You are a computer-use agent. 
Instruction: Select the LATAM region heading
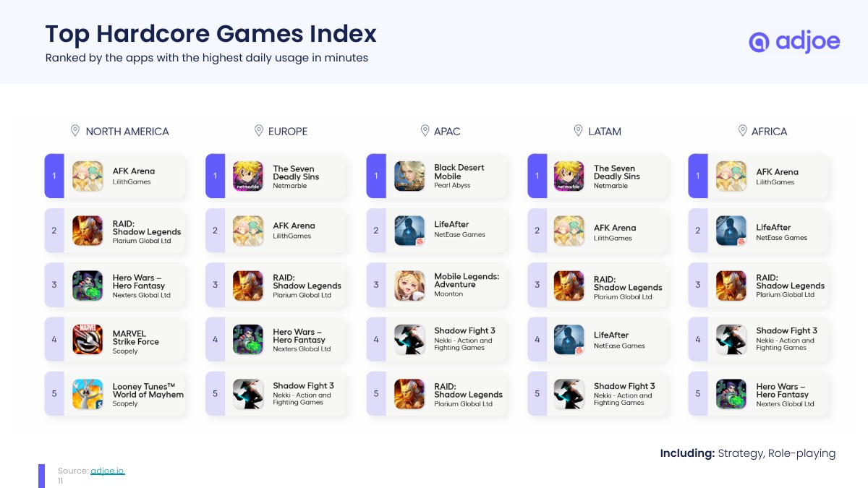coord(605,132)
